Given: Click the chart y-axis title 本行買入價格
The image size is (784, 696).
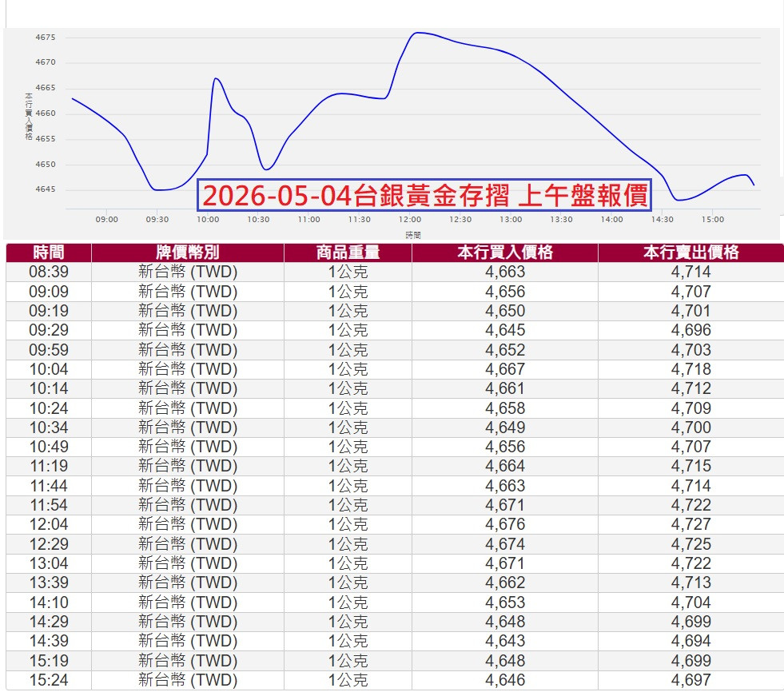Looking at the screenshot, I should 29,116.
